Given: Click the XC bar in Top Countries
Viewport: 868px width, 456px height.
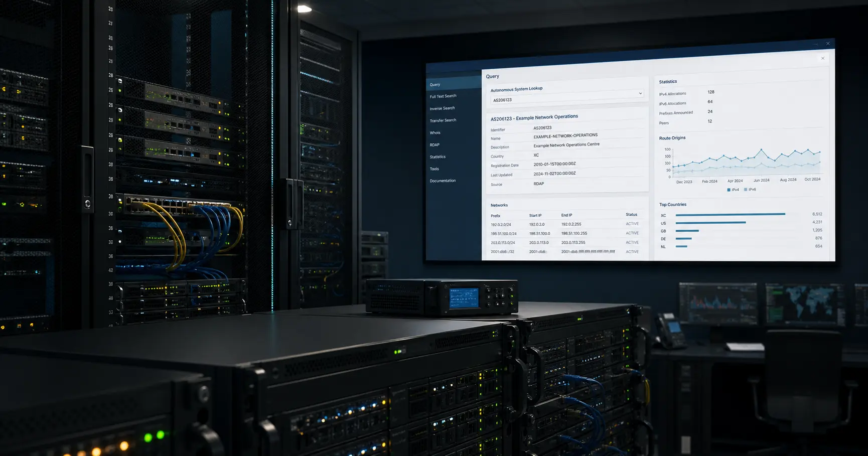Looking at the screenshot, I should 730,214.
